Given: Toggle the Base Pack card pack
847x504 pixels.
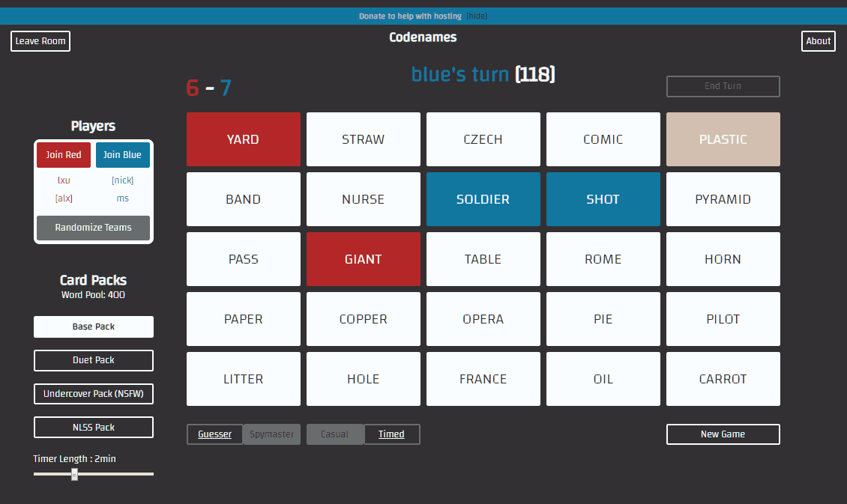Looking at the screenshot, I should [x=94, y=327].
